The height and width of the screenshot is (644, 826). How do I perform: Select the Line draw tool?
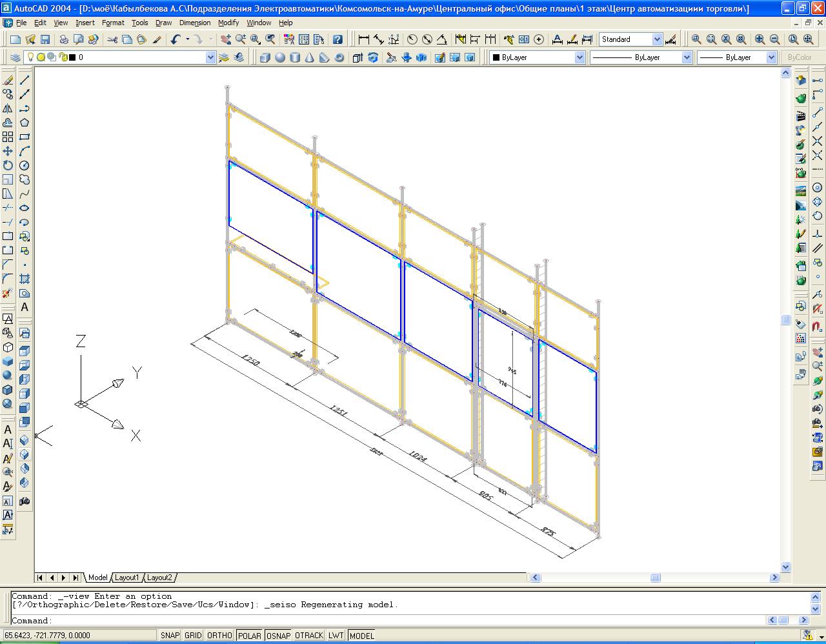(x=25, y=80)
